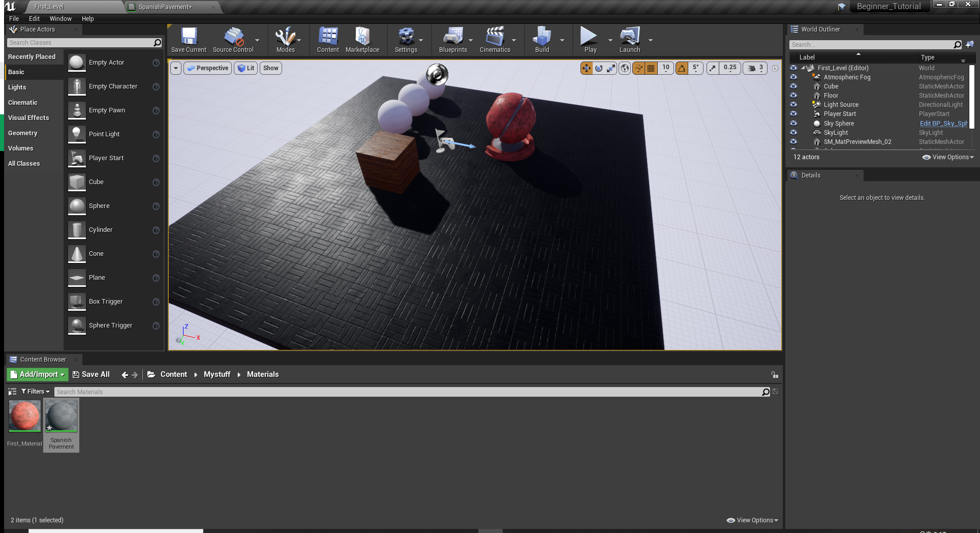
Task: Collapse the First_Level (Editor) tree
Action: click(x=803, y=68)
